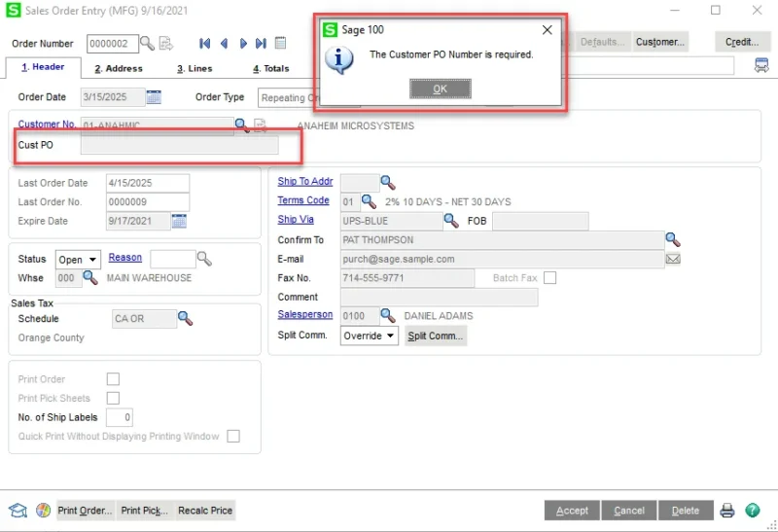Click the Customer... button
The image size is (778, 532).
[660, 42]
